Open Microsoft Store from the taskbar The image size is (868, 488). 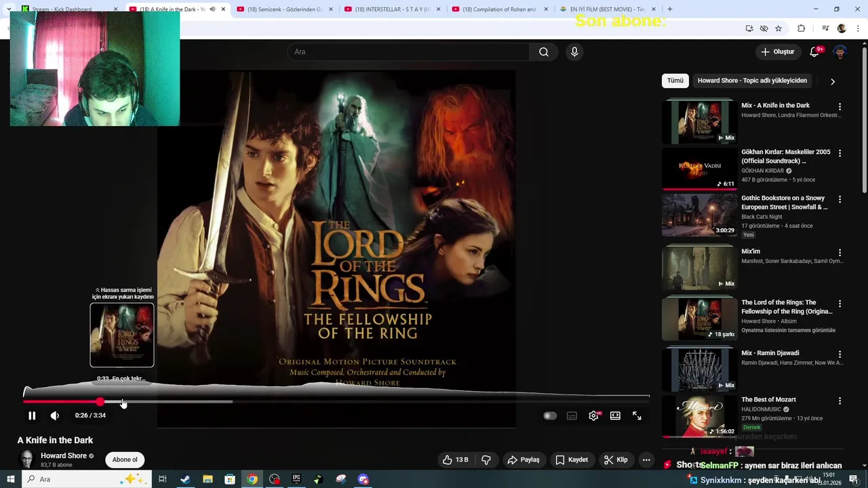pos(230,479)
